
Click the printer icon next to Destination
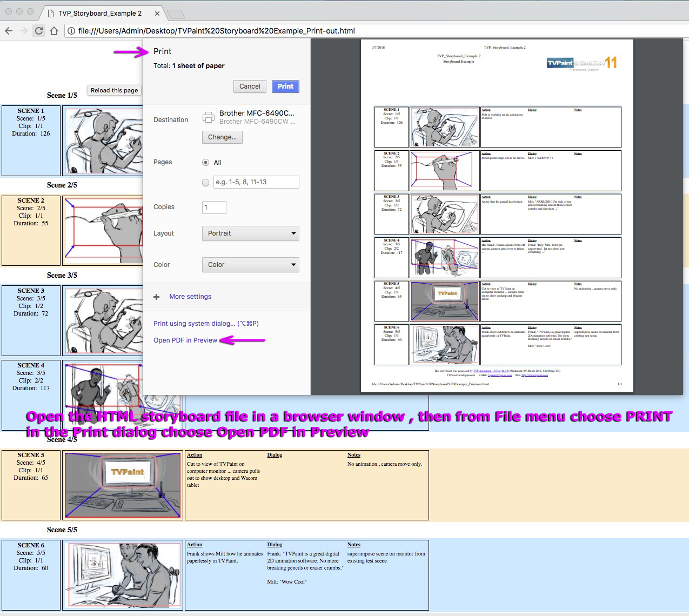208,117
